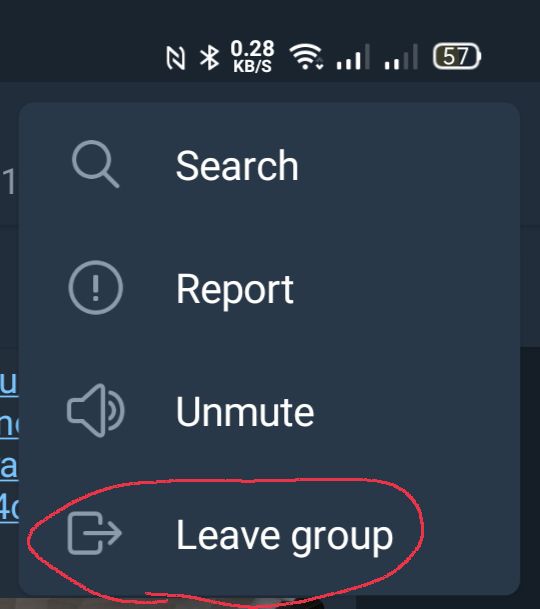Choose the Leave group option
540x609 pixels.
pos(269,534)
